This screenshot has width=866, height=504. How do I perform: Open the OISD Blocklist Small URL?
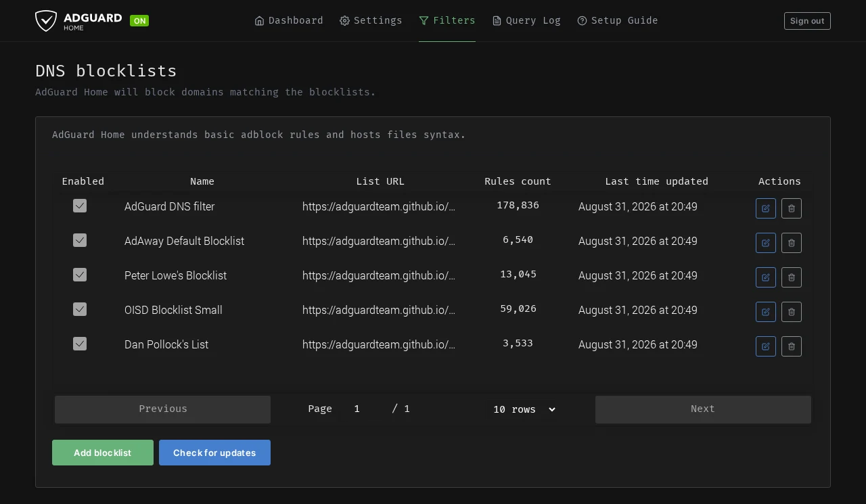379,310
